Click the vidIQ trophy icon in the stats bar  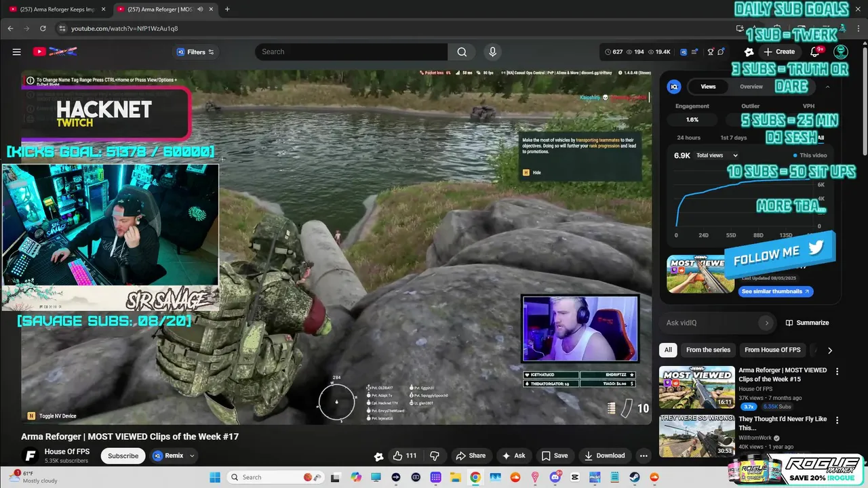[x=711, y=52]
